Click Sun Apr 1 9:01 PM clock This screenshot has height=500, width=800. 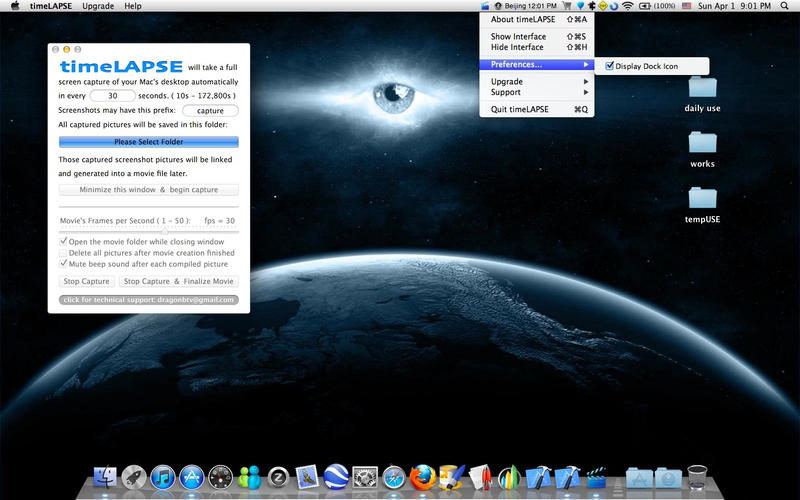coord(734,6)
